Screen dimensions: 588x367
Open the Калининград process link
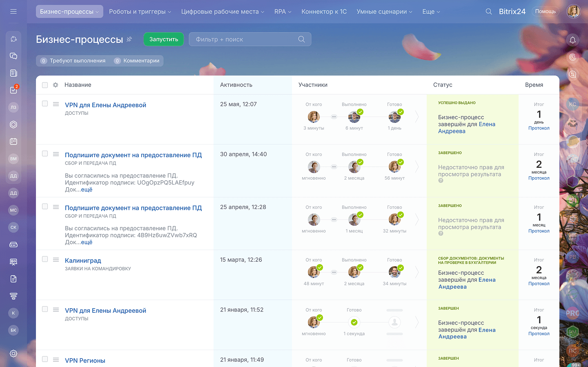pyautogui.click(x=83, y=260)
